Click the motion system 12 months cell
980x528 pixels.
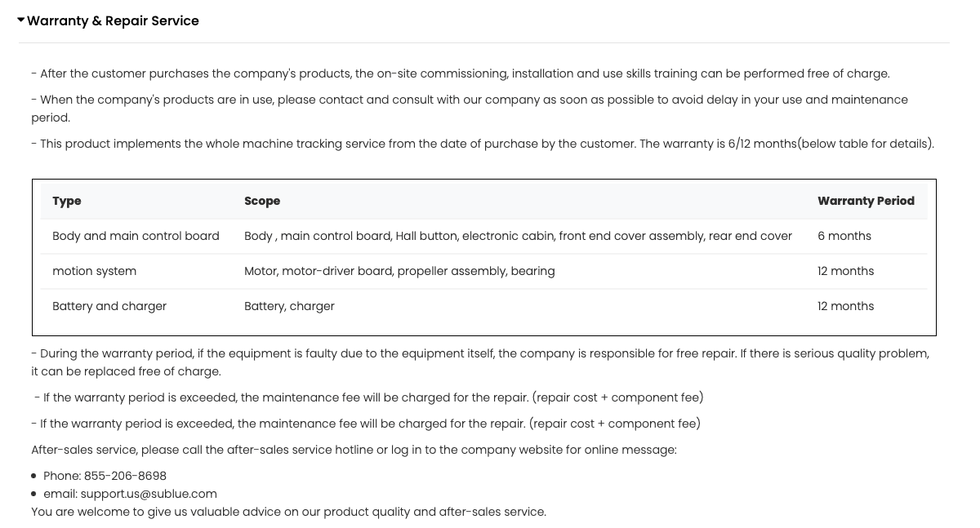(x=845, y=271)
